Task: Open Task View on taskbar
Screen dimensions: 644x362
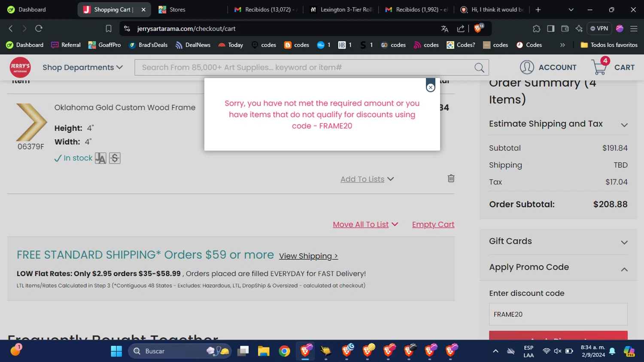Action: tap(243, 351)
